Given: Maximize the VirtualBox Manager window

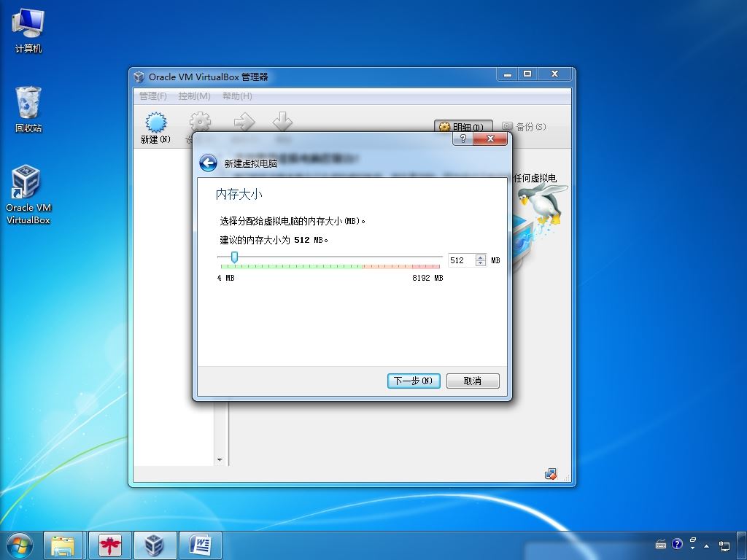Looking at the screenshot, I should coord(527,74).
